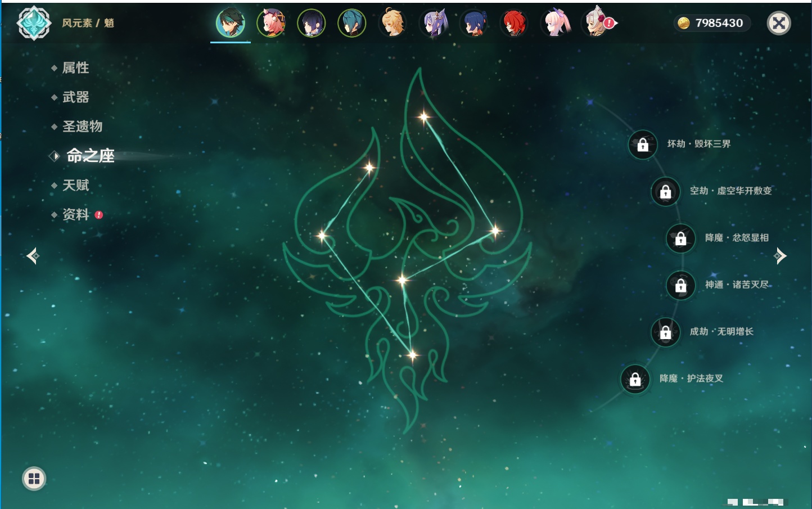The image size is (812, 509).
Task: Open 资料 profile tab with red notice
Action: coord(75,215)
